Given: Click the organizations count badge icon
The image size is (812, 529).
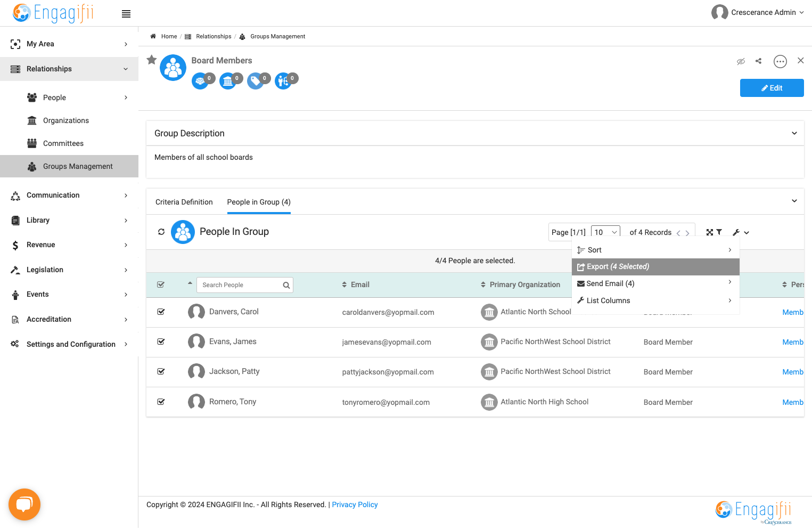Looking at the screenshot, I should tap(228, 81).
